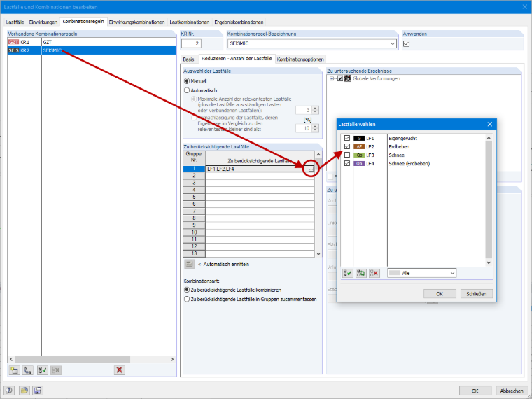The image size is (532, 399).
Task: Click the brown AE badge of LF2
Action: [x=359, y=146]
